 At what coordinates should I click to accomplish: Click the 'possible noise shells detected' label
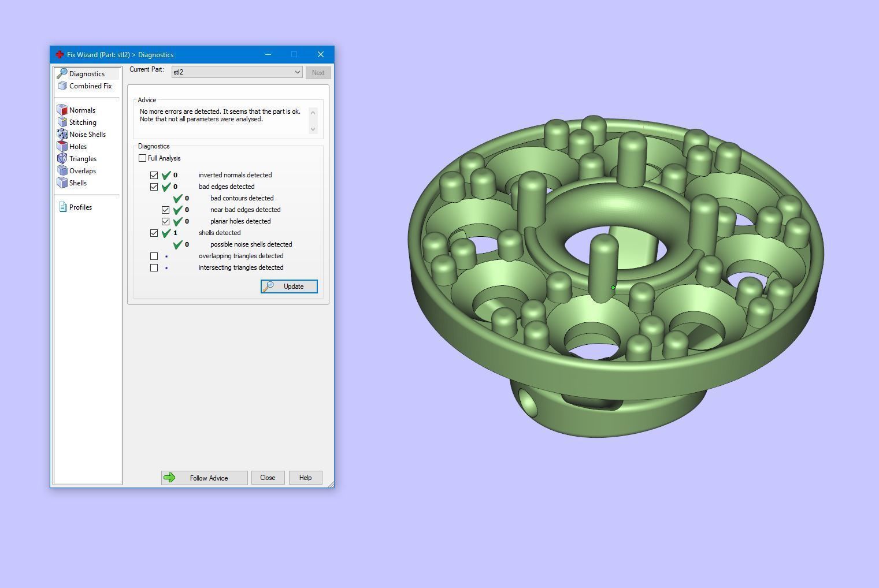coord(251,244)
